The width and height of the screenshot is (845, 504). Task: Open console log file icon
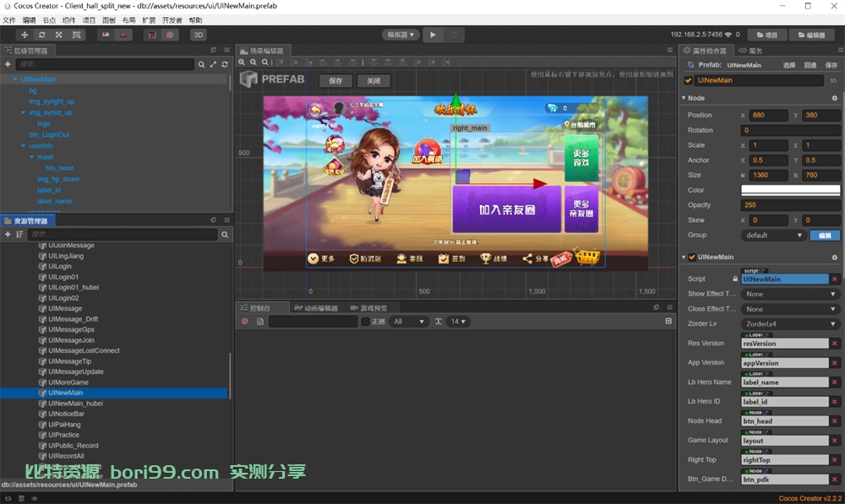coord(260,322)
